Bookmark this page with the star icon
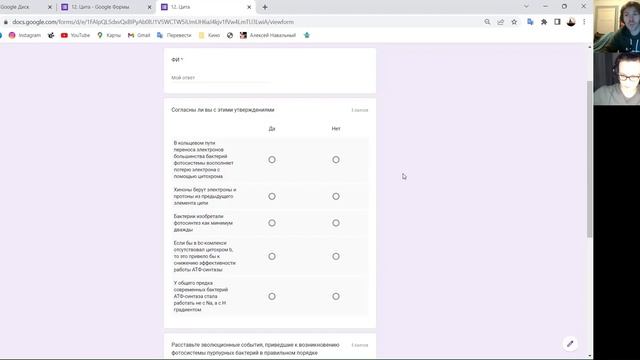Viewport: 640px width, 360px height. (514, 22)
